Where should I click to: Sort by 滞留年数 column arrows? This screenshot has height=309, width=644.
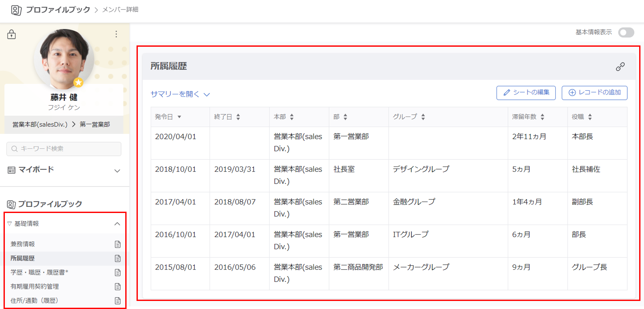(542, 117)
